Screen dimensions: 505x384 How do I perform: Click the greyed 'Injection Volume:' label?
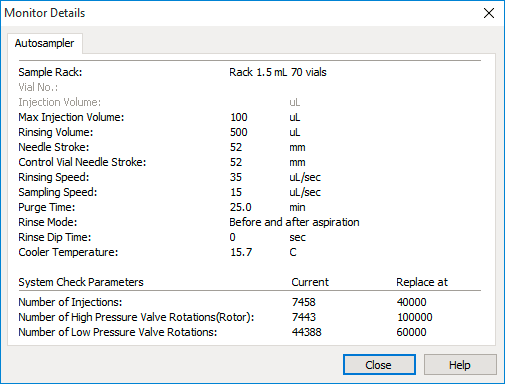[x=60, y=102]
